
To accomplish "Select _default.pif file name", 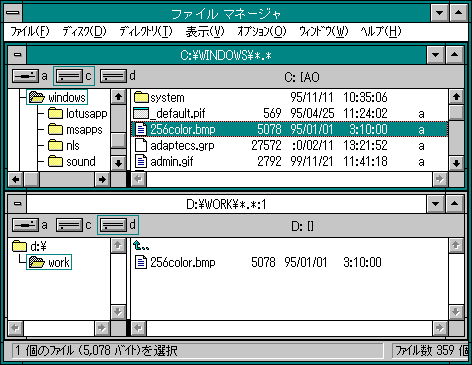I will 178,114.
